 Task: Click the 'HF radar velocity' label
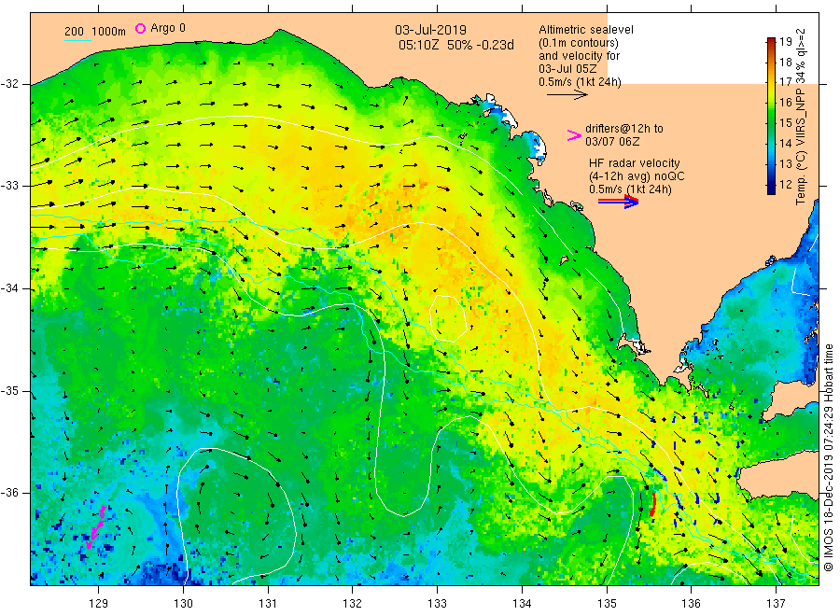point(635,162)
